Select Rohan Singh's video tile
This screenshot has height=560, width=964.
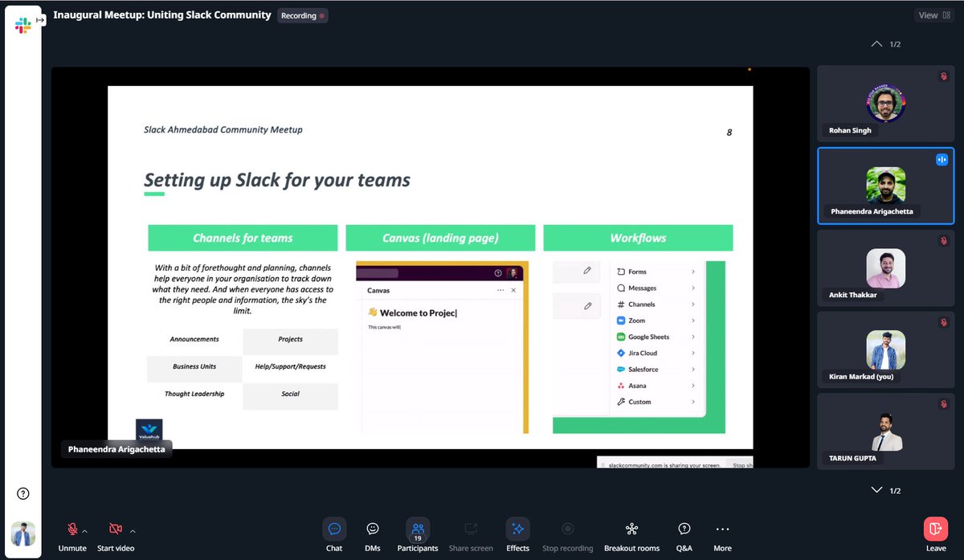click(x=886, y=104)
